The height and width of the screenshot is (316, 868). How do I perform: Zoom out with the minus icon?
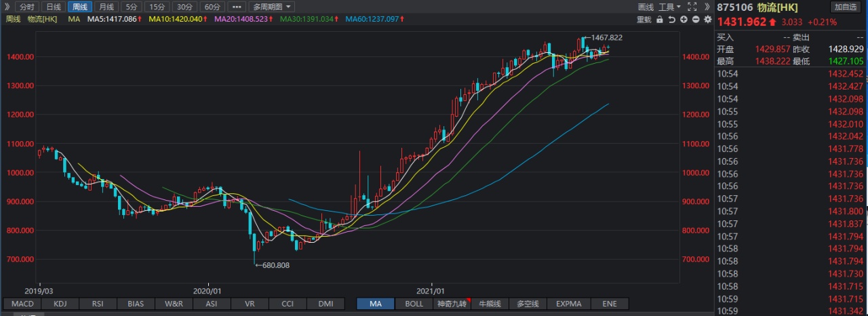coord(696,20)
